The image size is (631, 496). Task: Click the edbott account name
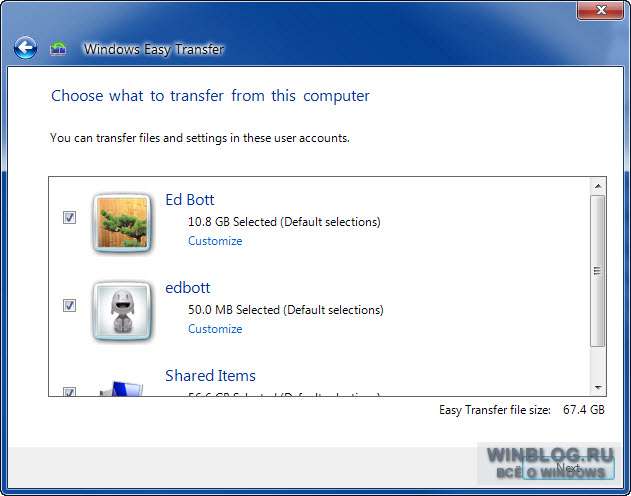(188, 288)
